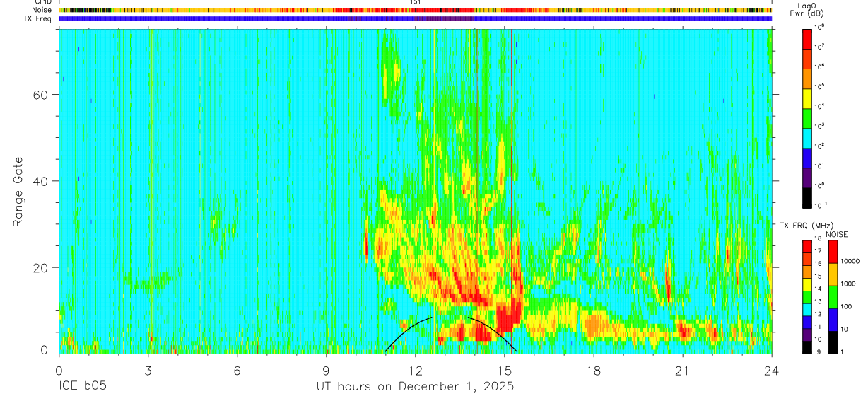Click the x-axis tick label '12'
Viewport: 868px width, 401px height.
click(x=416, y=371)
